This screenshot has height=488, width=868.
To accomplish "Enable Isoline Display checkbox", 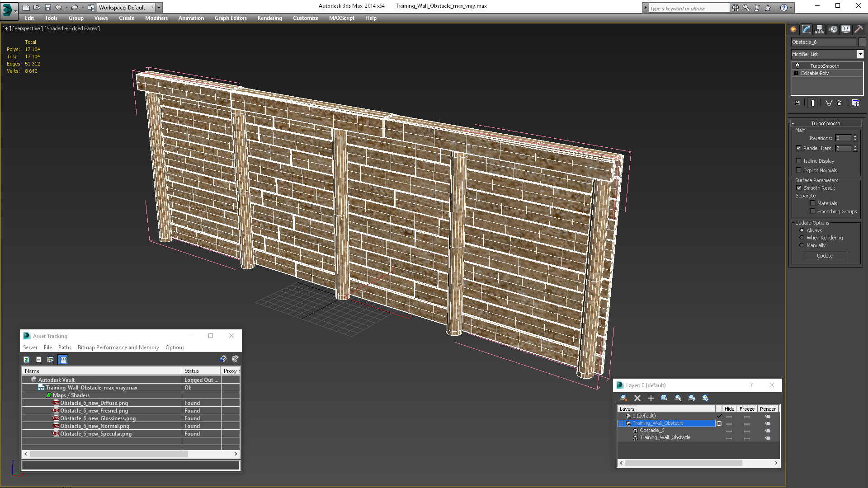I will click(x=798, y=161).
